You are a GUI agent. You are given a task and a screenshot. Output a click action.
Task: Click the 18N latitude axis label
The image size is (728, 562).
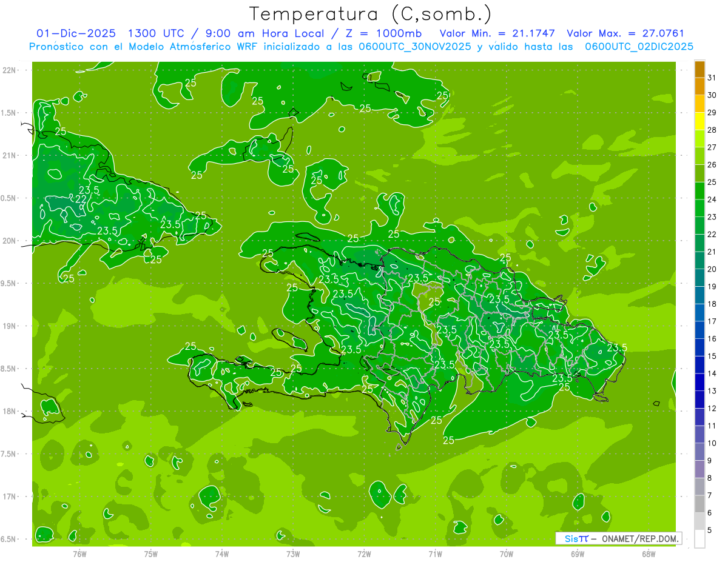tap(8, 411)
